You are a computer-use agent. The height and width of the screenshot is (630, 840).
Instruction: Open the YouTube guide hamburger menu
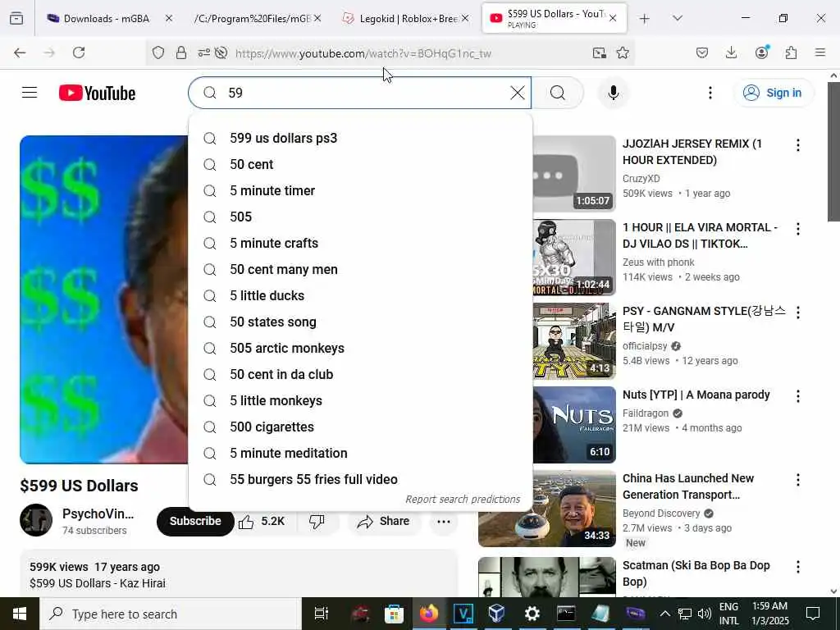coord(30,93)
